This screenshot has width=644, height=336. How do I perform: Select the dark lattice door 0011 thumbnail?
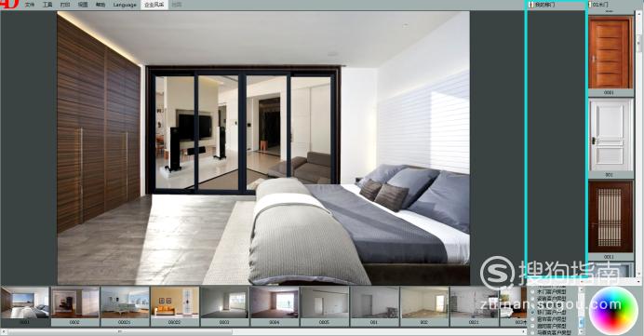point(610,217)
